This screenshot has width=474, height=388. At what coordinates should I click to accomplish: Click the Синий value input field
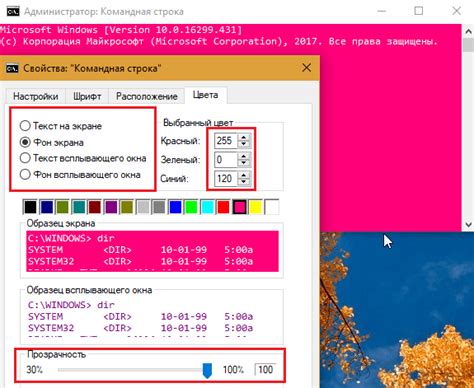(x=226, y=179)
